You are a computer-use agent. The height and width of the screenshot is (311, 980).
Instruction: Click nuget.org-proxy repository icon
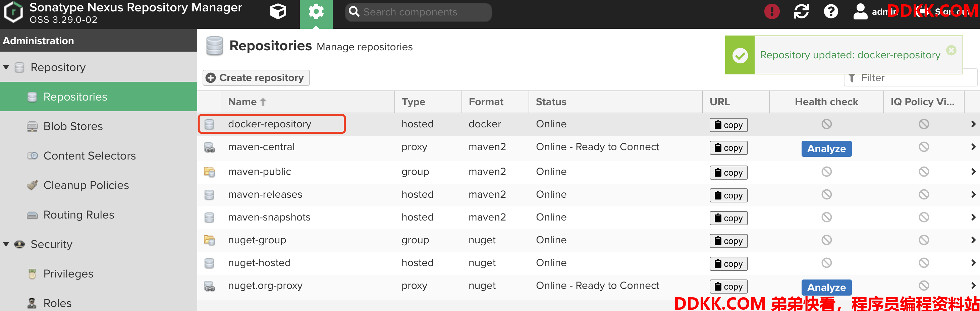click(x=209, y=286)
